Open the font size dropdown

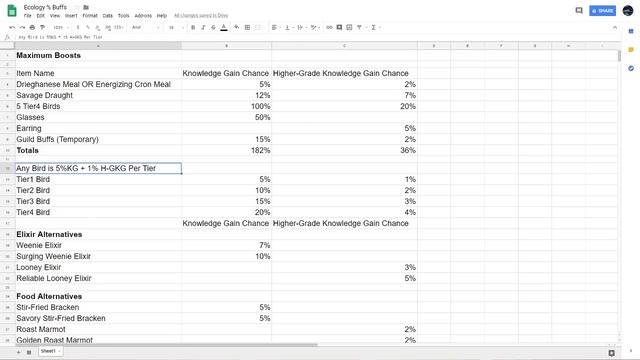tap(176, 27)
